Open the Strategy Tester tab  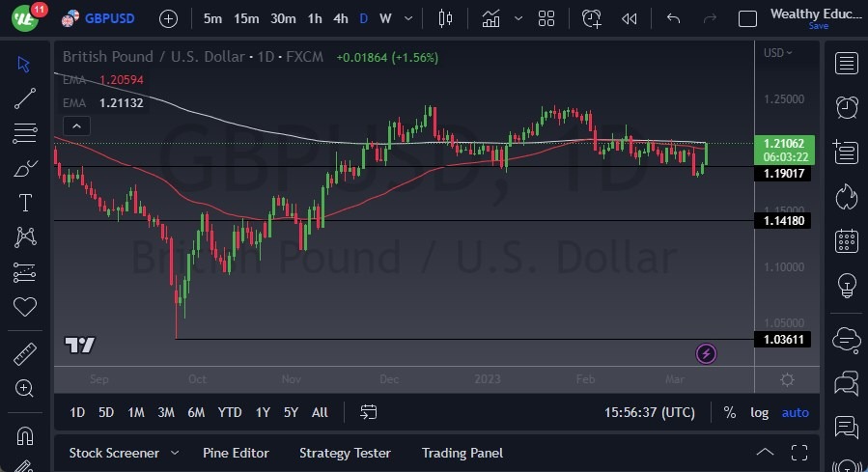point(345,453)
